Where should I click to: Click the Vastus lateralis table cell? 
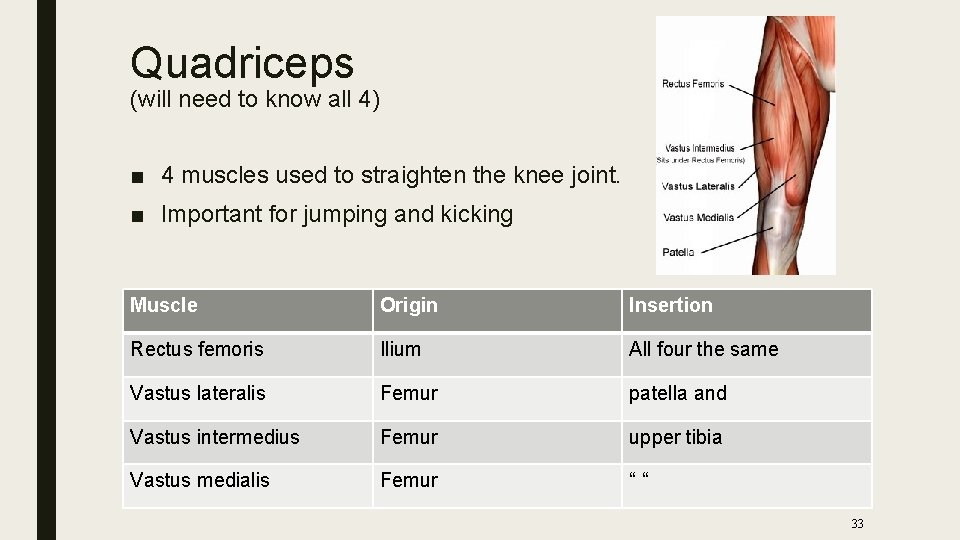248,399
